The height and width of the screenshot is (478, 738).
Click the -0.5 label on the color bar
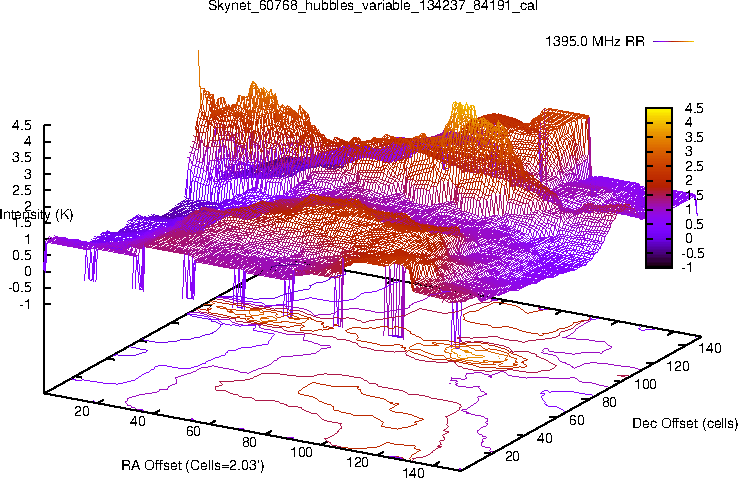click(x=693, y=253)
